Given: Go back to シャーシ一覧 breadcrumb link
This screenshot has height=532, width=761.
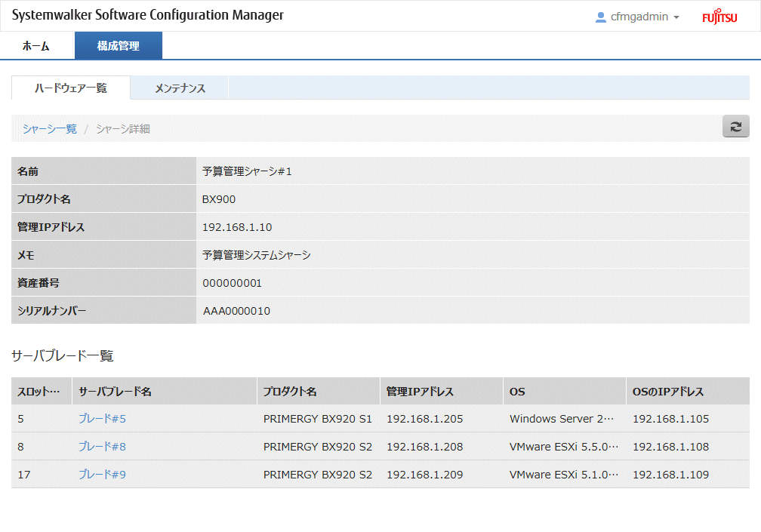Looking at the screenshot, I should 50,129.
